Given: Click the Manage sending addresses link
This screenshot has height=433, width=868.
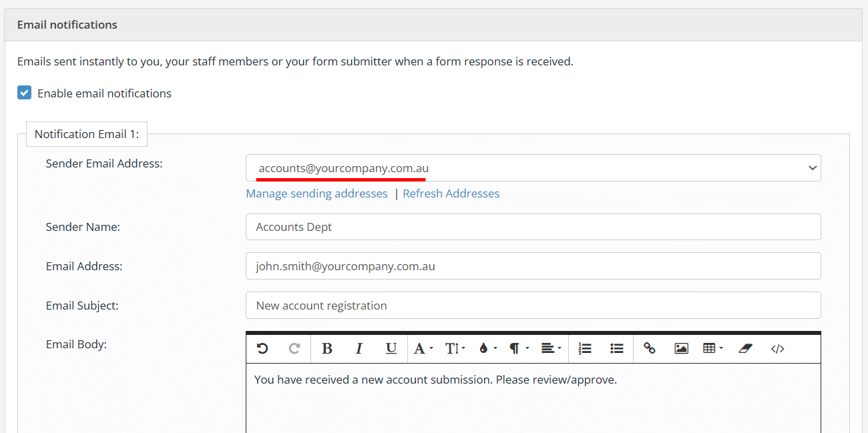Looking at the screenshot, I should click(316, 193).
